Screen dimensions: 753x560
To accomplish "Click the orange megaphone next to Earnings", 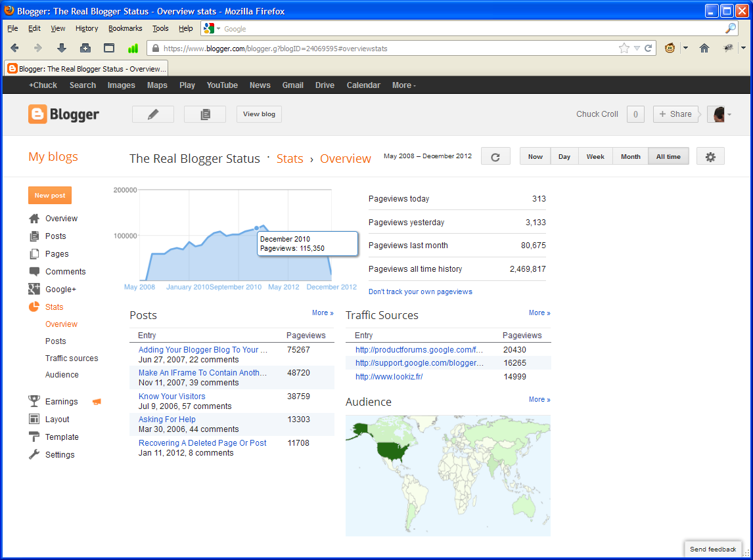I will coord(97,402).
